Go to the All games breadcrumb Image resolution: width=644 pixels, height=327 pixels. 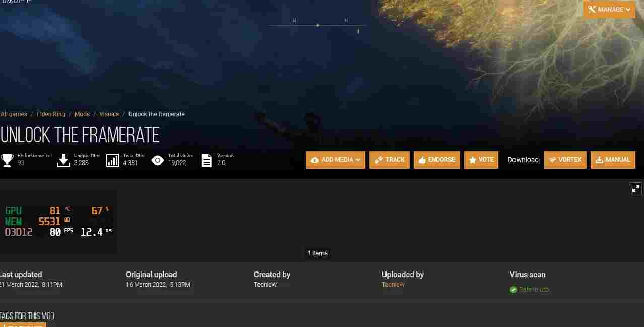point(14,114)
